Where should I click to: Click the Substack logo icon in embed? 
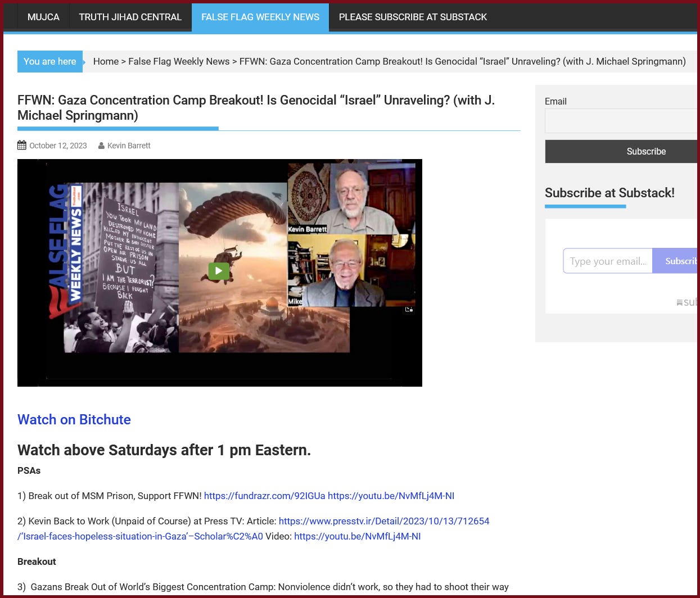pos(679,302)
